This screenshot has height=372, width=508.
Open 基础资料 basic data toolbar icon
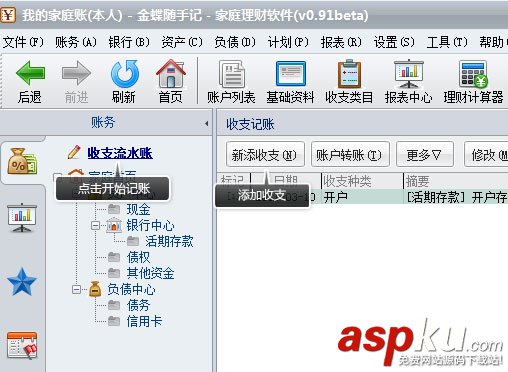(x=291, y=74)
